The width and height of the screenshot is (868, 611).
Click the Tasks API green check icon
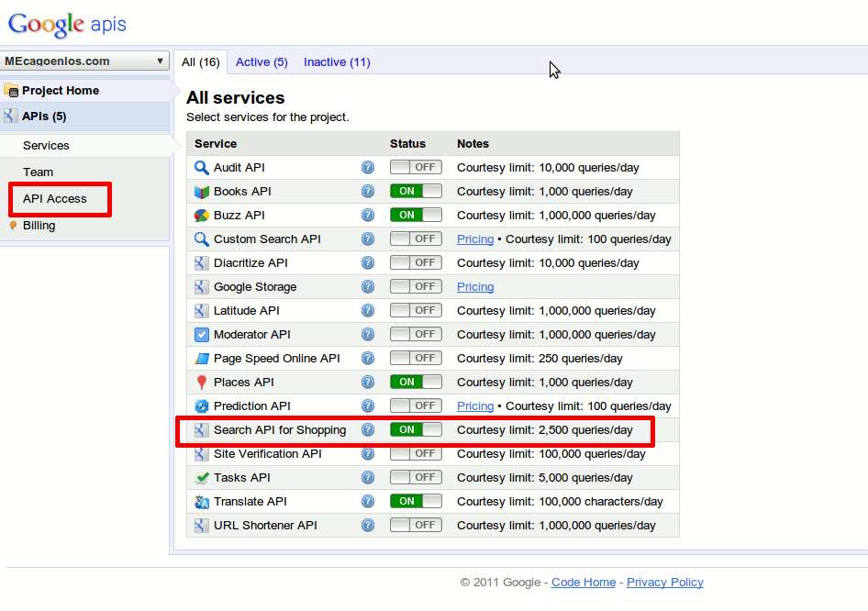pyautogui.click(x=202, y=478)
